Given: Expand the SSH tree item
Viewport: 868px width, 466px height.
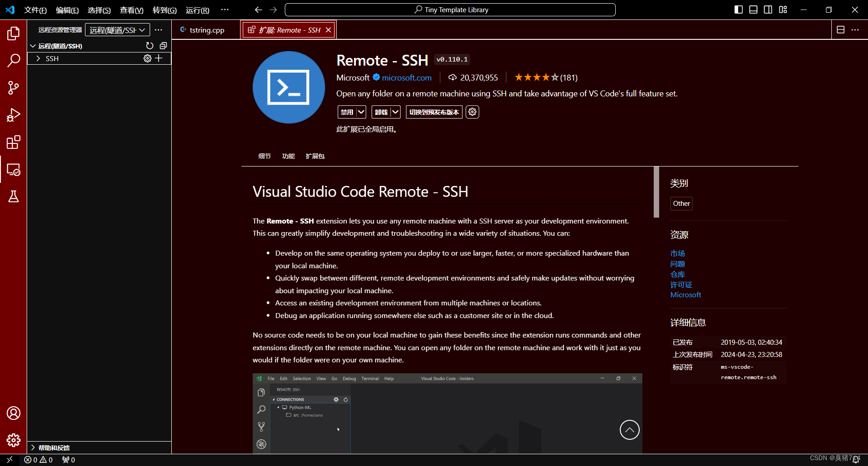Looking at the screenshot, I should pos(38,58).
